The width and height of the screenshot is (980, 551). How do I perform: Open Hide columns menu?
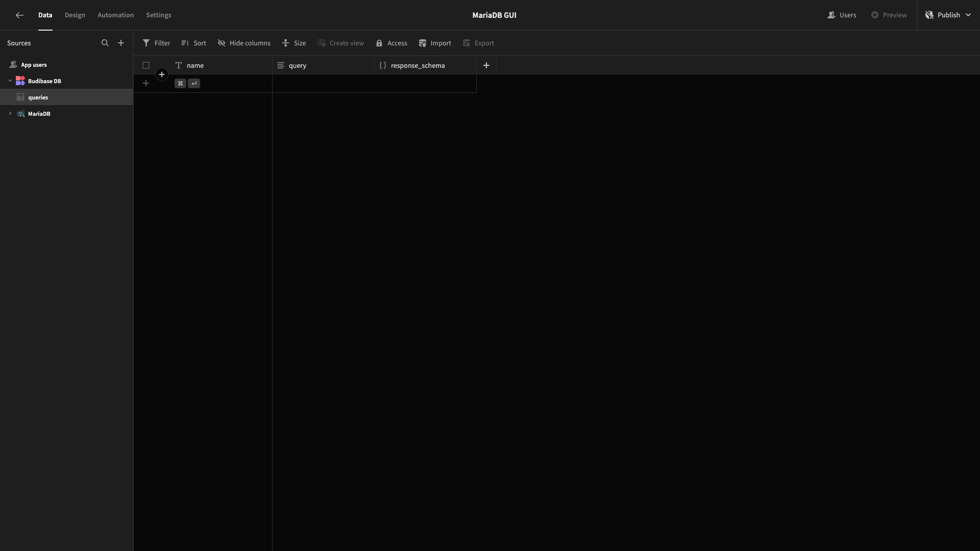point(244,43)
